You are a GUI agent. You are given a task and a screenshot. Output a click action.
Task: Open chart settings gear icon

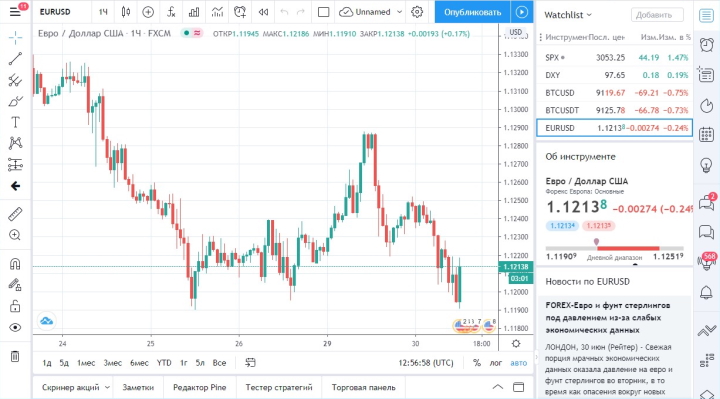coord(417,12)
